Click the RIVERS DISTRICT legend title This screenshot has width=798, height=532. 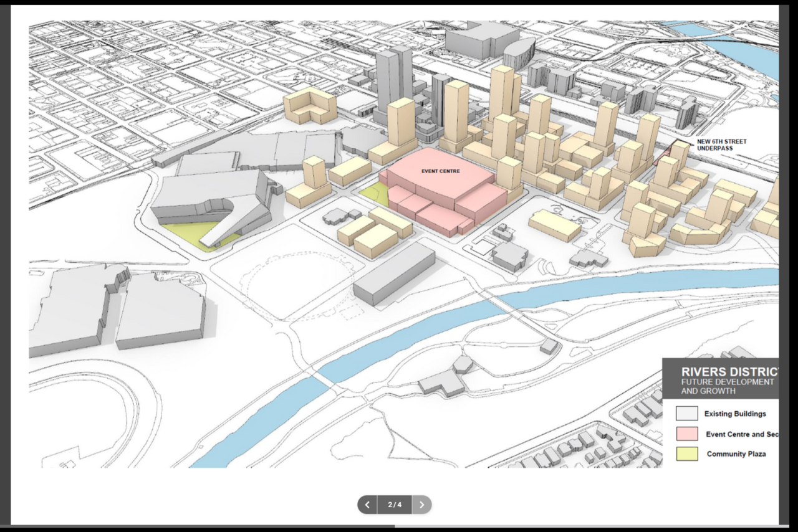click(729, 372)
